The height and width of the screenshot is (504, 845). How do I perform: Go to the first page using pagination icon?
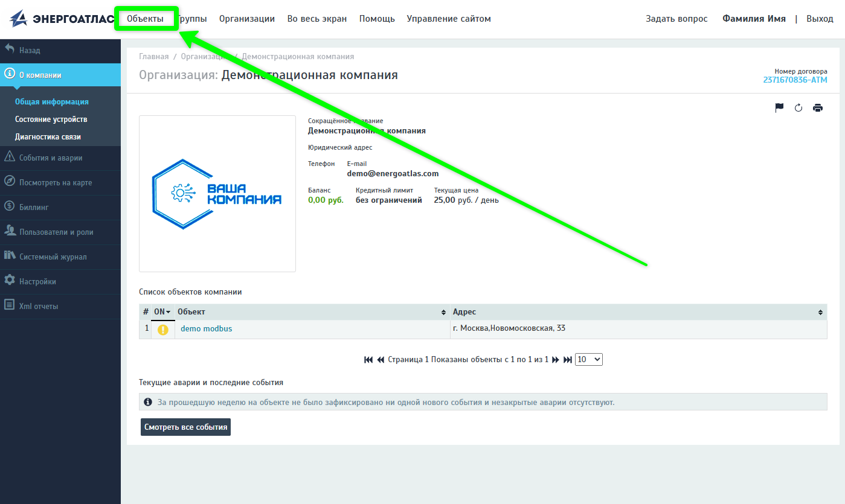coord(368,360)
